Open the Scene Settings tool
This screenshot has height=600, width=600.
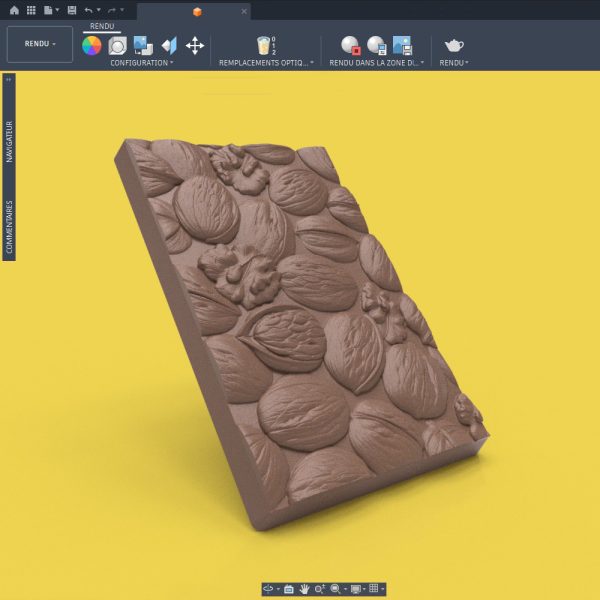tap(117, 46)
